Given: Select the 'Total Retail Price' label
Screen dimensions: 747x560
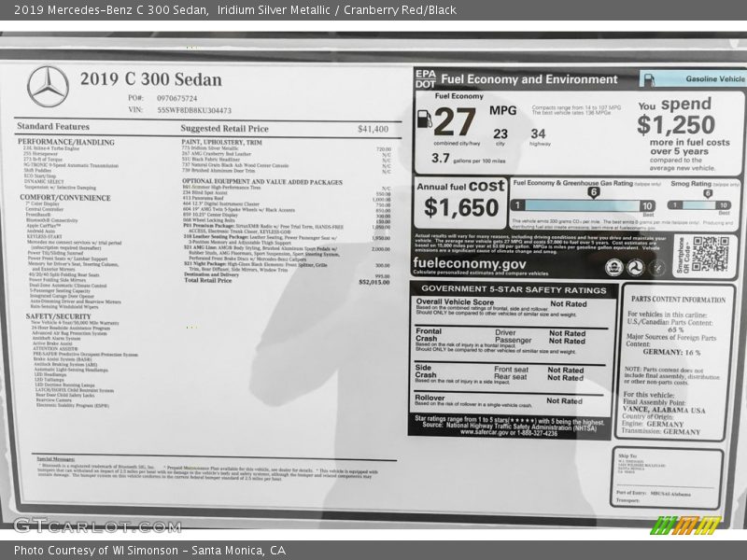Looking at the screenshot, I should pos(207,281).
